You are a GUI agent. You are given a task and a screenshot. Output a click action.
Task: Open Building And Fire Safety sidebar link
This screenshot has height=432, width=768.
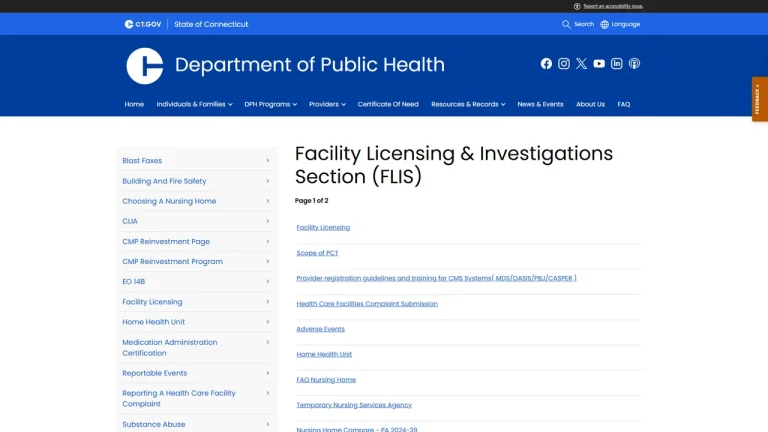[164, 181]
